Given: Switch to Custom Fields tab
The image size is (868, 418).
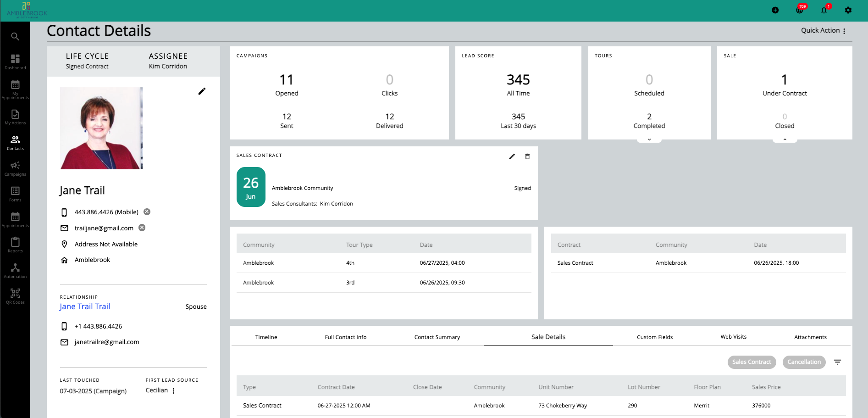Looking at the screenshot, I should 655,337.
